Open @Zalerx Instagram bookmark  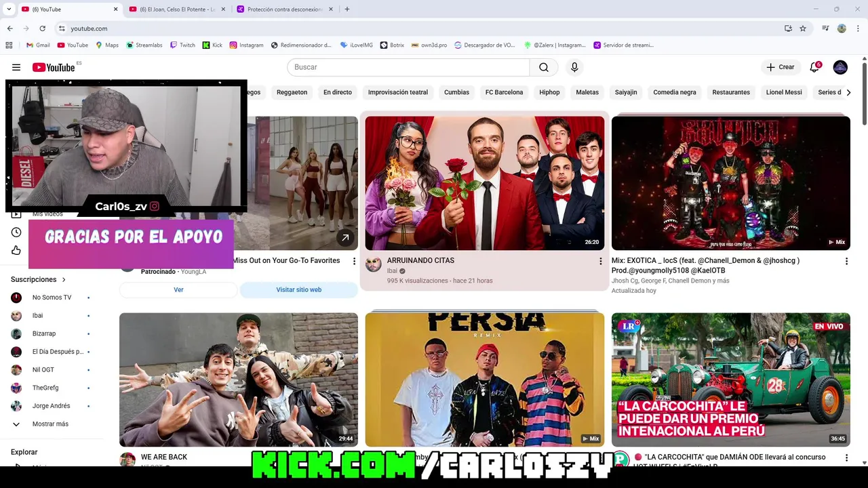[x=555, y=45]
